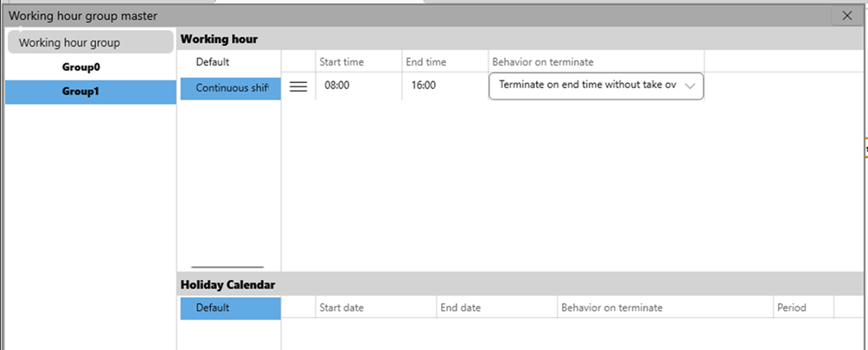Image resolution: width=868 pixels, height=350 pixels.
Task: Click the Start date column header
Action: 341,308
